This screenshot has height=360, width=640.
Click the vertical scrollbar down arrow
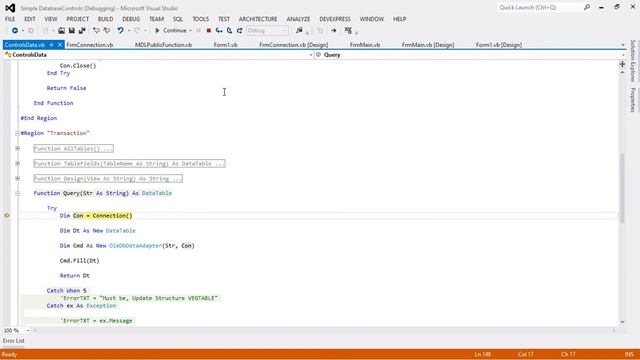[622, 322]
